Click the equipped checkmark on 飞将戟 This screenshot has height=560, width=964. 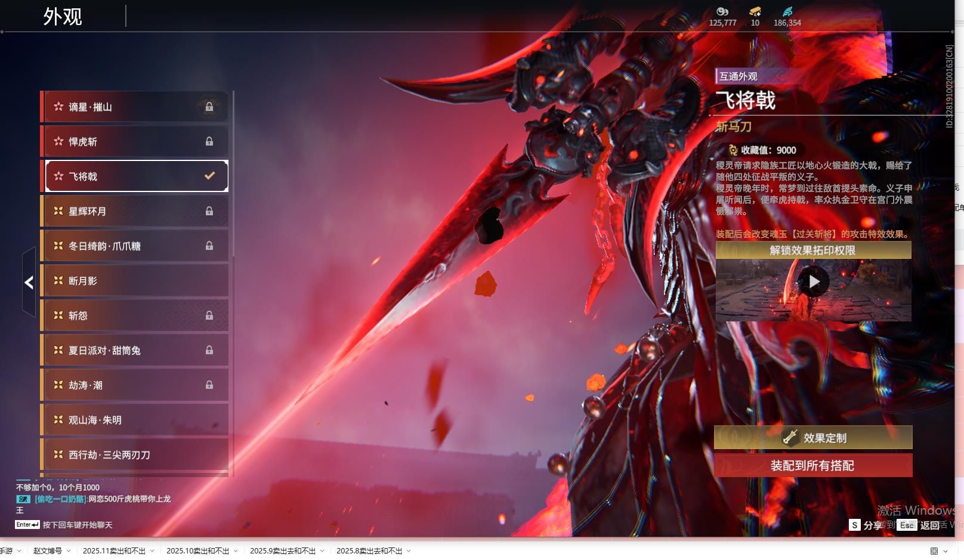coord(209,176)
